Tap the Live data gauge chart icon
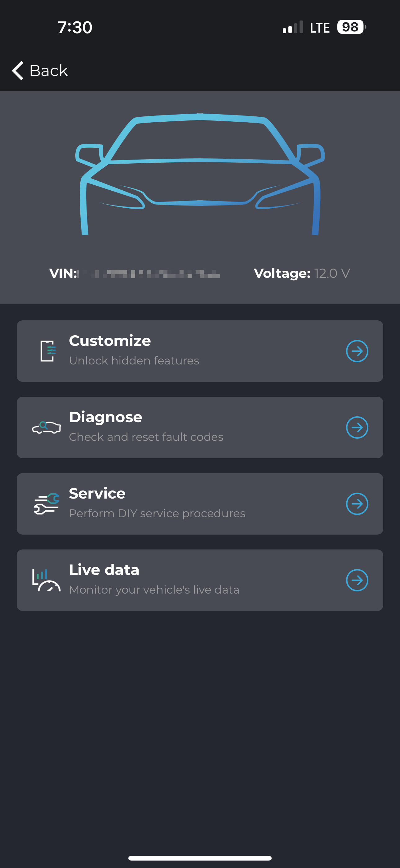The image size is (400, 868). click(x=47, y=580)
